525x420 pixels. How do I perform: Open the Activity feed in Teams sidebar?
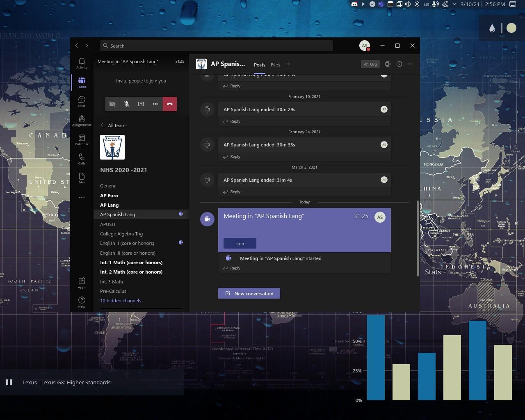click(x=82, y=63)
